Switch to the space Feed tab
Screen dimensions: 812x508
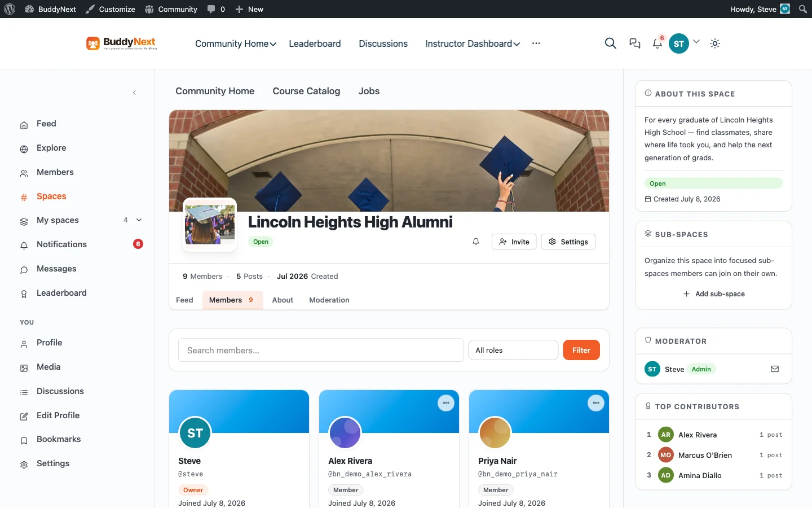pos(184,300)
